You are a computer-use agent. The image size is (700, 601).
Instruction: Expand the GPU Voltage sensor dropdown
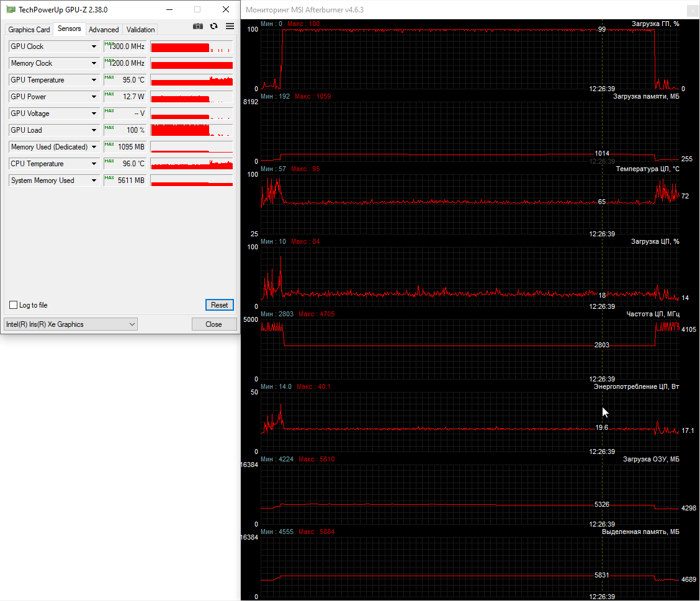[94, 114]
